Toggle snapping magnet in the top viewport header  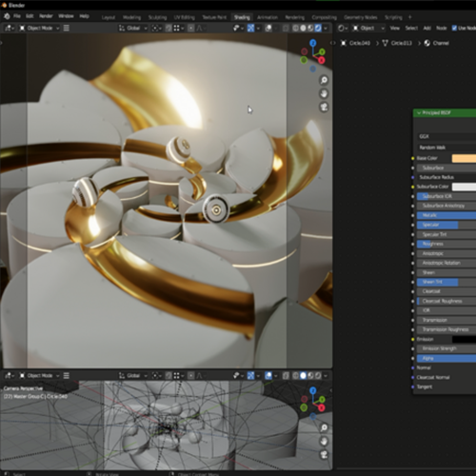(169, 29)
